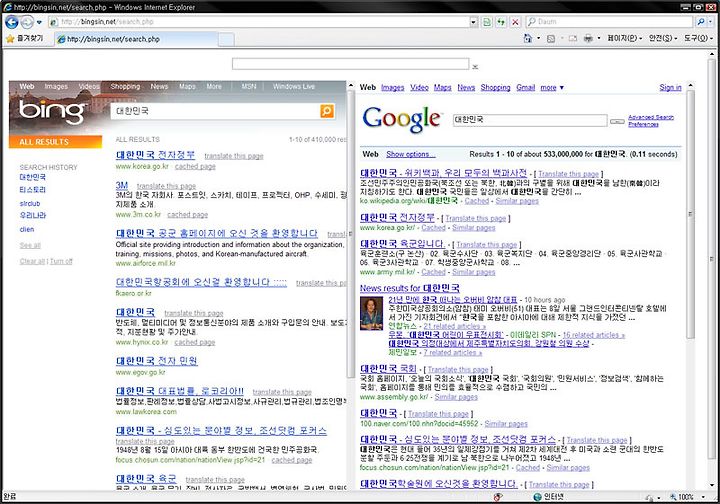Select Shopping in Bing navigation
Screen dimensions: 720x504
tap(125, 86)
